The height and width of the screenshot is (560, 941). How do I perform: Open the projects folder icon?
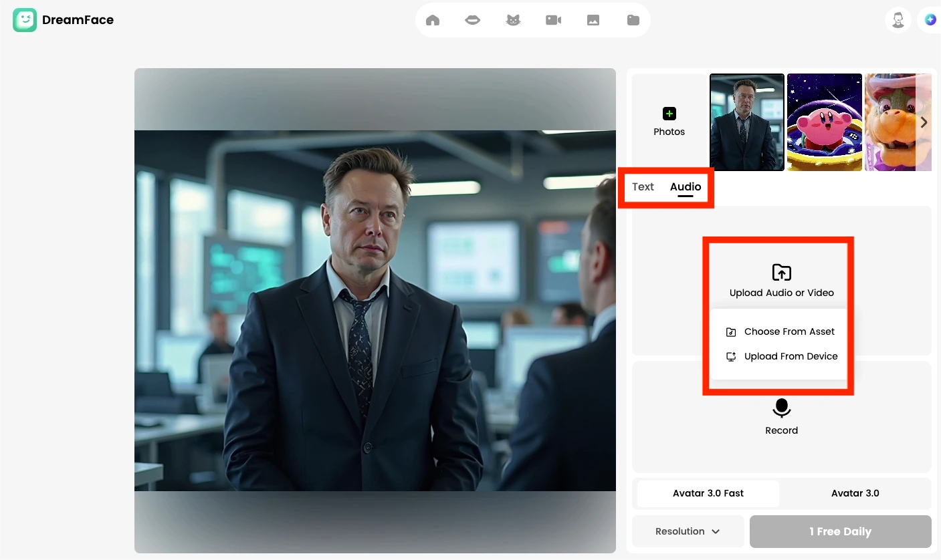633,19
